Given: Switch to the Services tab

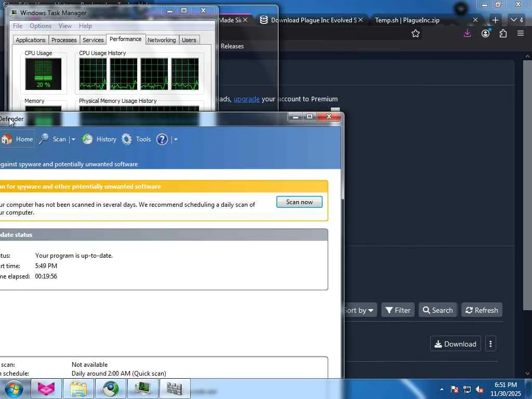Looking at the screenshot, I should tap(93, 40).
